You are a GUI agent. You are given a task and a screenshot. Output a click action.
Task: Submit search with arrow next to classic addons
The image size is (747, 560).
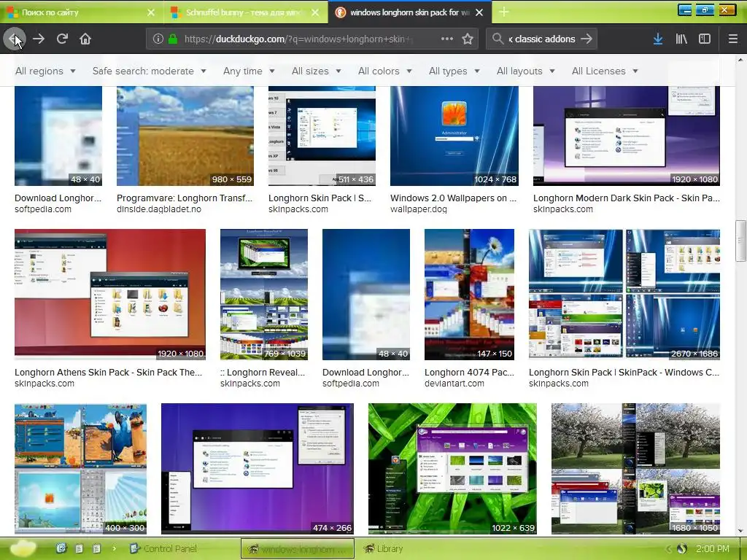click(587, 39)
